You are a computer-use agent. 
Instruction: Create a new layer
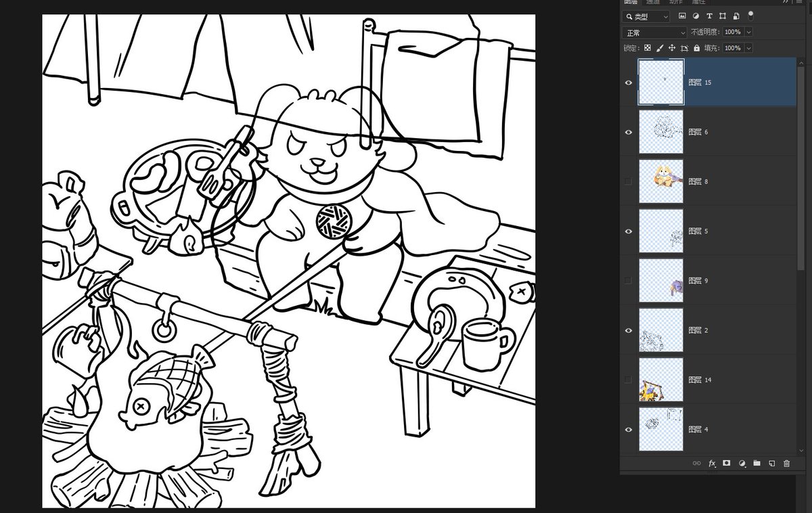pos(771,464)
